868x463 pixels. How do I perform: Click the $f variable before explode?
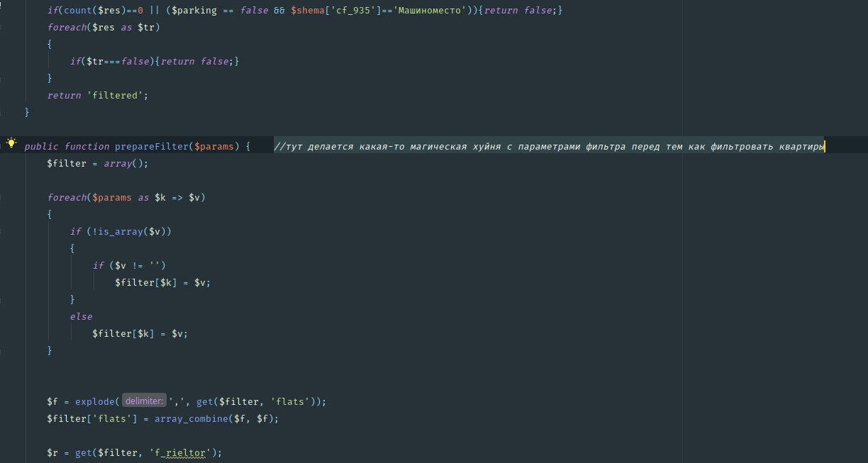coord(53,401)
